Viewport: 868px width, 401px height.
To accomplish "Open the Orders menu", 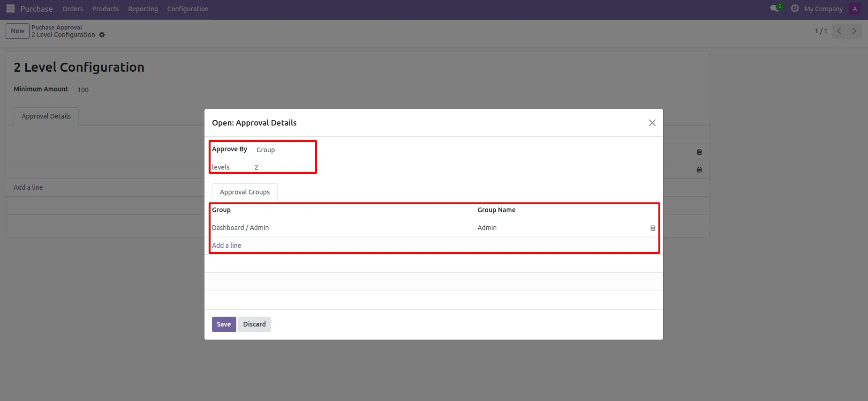I will pyautogui.click(x=73, y=9).
